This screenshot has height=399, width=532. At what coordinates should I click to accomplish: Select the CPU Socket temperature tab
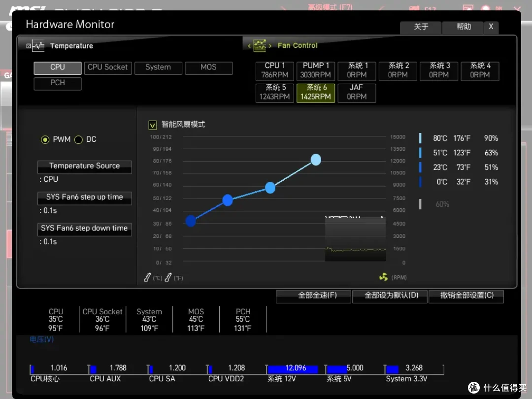click(x=108, y=67)
